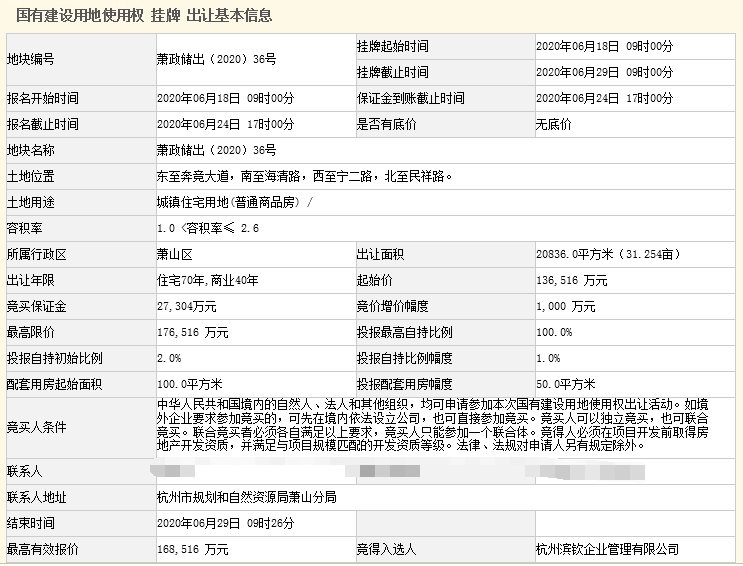743x566 pixels.
Task: Click value 1.0 <容积率≤ 2.6
Action: 208,228
